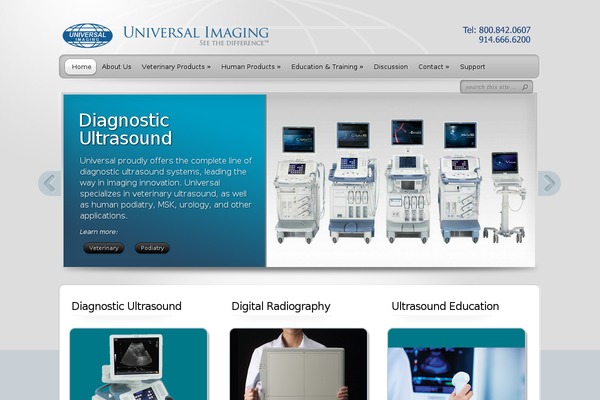Screen dimensions: 600x400
Task: Click the Ultrasound Education thumbnail
Action: (457, 364)
